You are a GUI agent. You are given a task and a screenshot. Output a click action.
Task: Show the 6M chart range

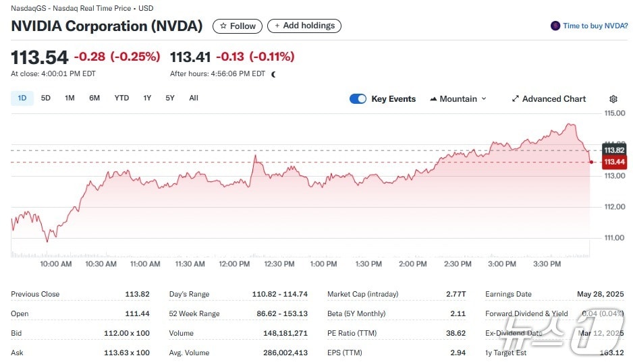94,98
